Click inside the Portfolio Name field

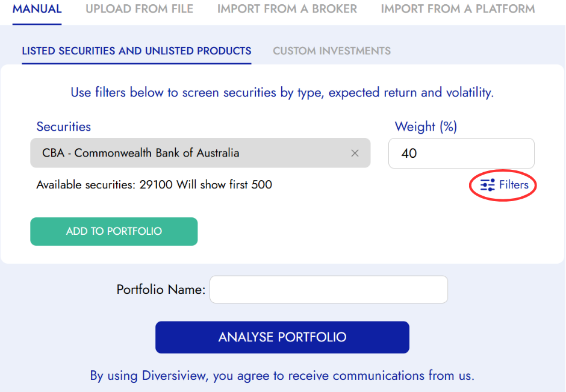328,289
